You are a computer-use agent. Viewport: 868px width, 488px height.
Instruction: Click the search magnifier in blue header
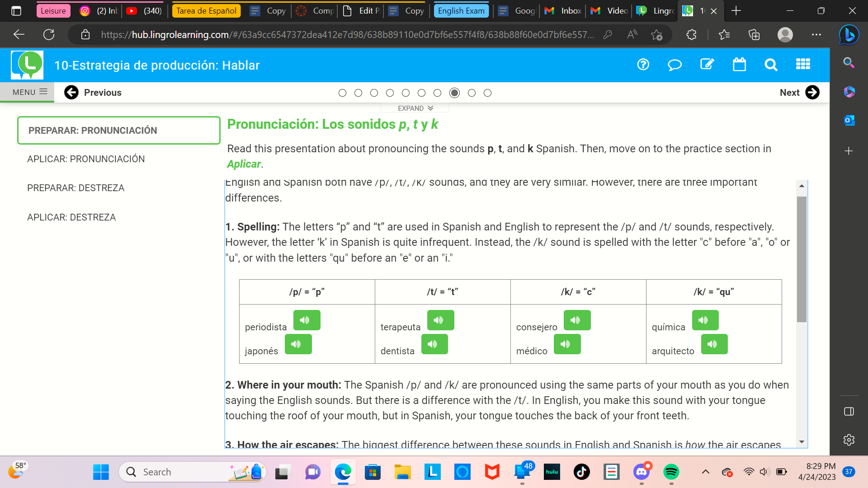[x=771, y=65]
